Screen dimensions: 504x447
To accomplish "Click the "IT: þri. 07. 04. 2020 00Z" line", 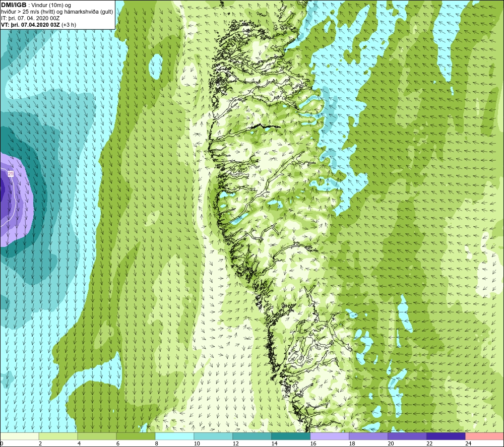I will (30, 18).
